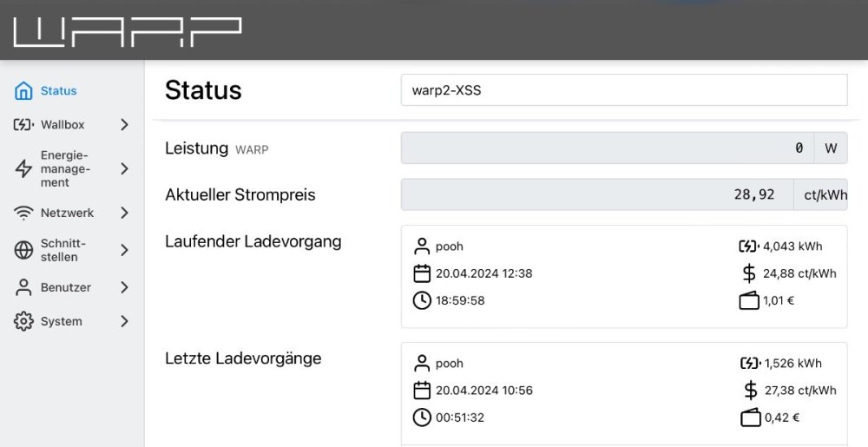Click the Benutzer person icon
Viewport: 868px width, 447px height.
pos(23,287)
